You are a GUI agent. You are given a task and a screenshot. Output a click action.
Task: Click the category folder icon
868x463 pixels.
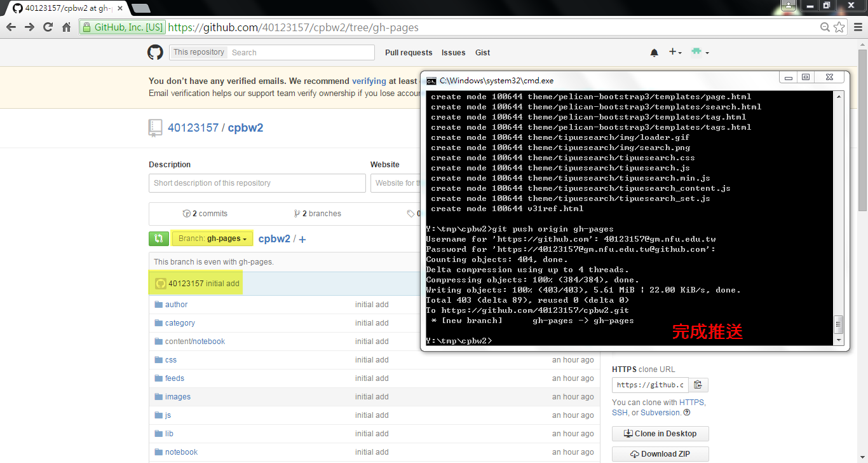158,323
